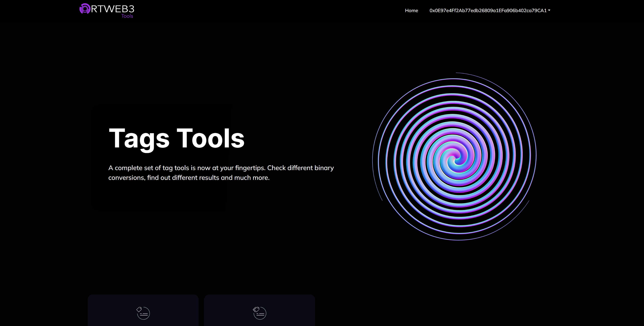Click the single-tag tool icon
Viewport: 644px width, 326px height.
143,313
